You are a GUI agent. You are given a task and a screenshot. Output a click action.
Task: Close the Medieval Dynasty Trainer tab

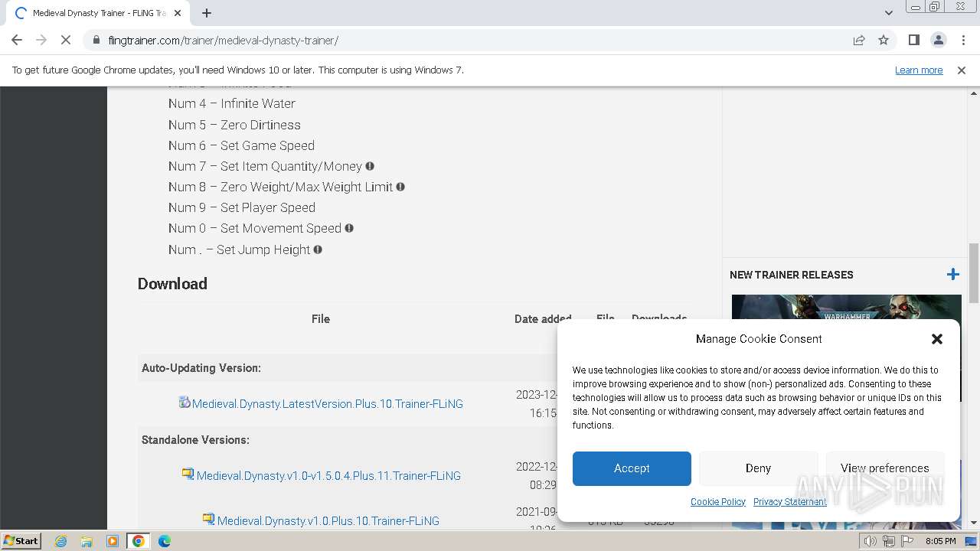[178, 13]
